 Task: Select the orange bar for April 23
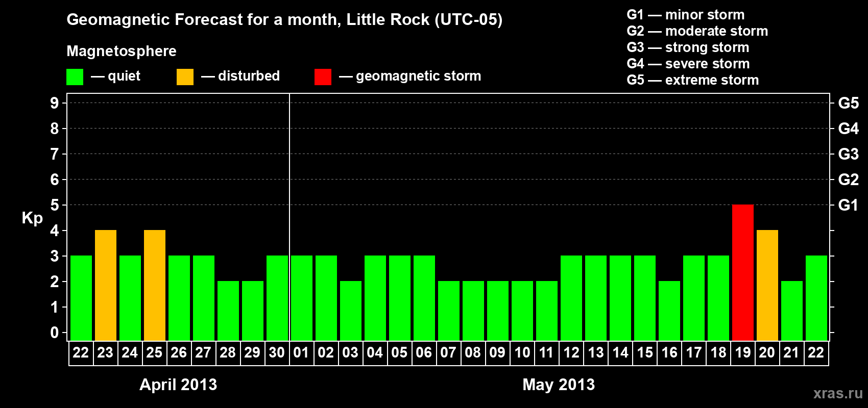(106, 285)
